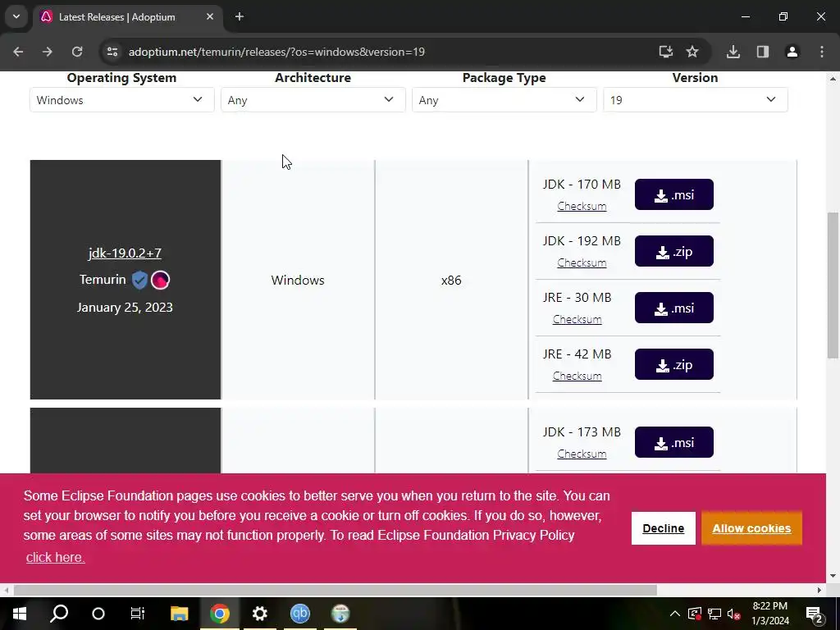Image resolution: width=840 pixels, height=630 pixels.
Task: Switch to Chrome on taskbar
Action: (x=220, y=614)
